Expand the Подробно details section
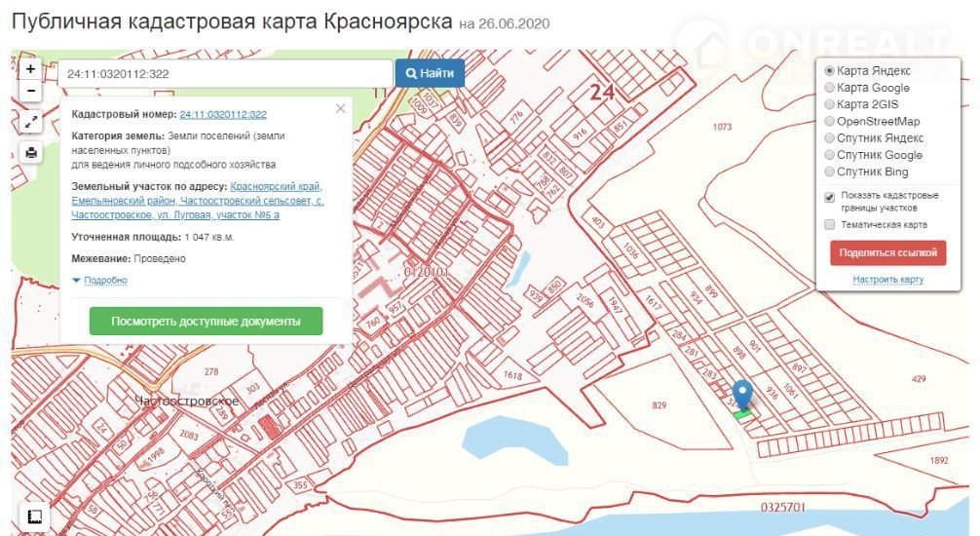 point(99,281)
